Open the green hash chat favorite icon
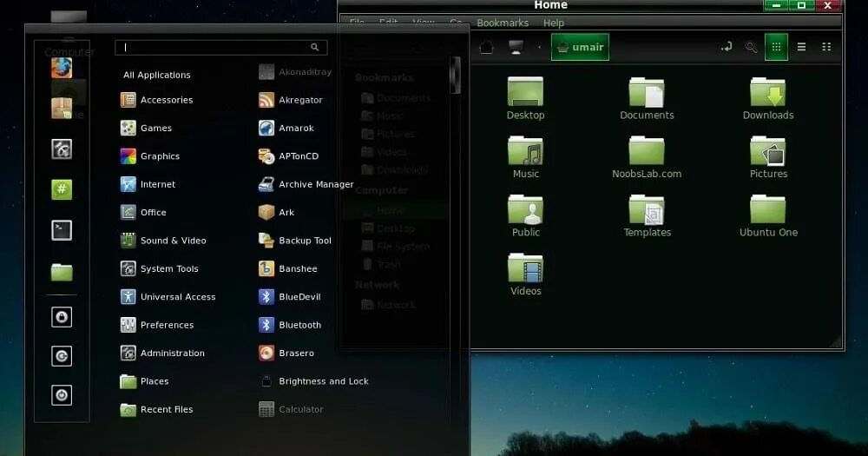The height and width of the screenshot is (456, 868). point(62,189)
